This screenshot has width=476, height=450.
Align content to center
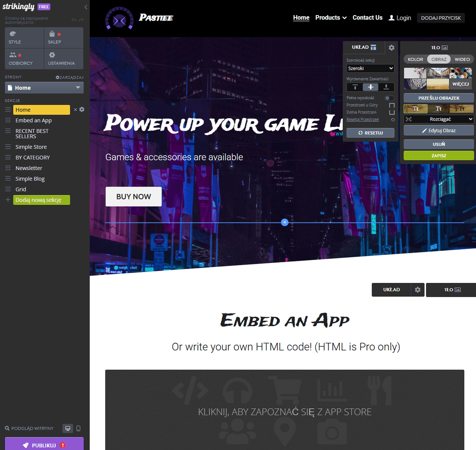point(370,87)
